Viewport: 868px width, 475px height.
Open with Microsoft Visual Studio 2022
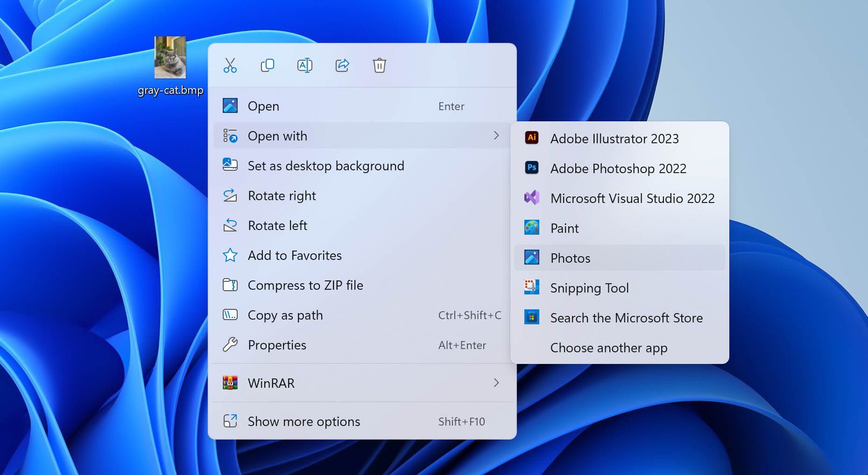(620, 198)
